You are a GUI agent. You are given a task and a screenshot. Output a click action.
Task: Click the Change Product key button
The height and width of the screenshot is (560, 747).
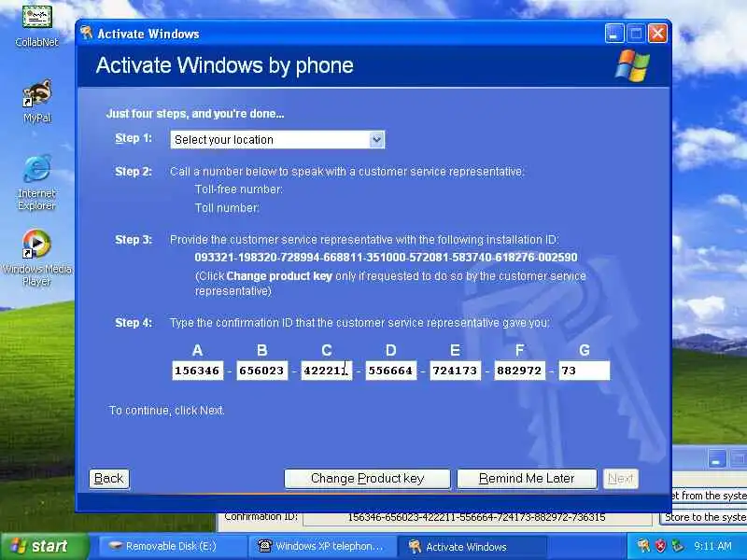367,479
